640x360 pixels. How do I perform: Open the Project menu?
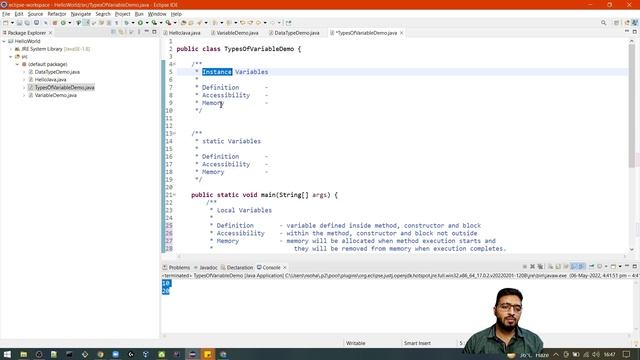pyautogui.click(x=122, y=14)
